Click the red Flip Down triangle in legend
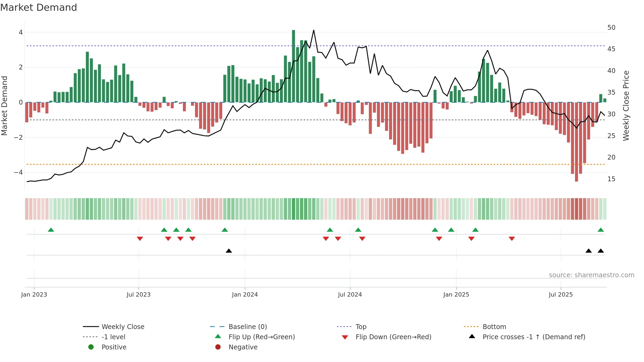644x362 pixels. pyautogui.click(x=345, y=337)
